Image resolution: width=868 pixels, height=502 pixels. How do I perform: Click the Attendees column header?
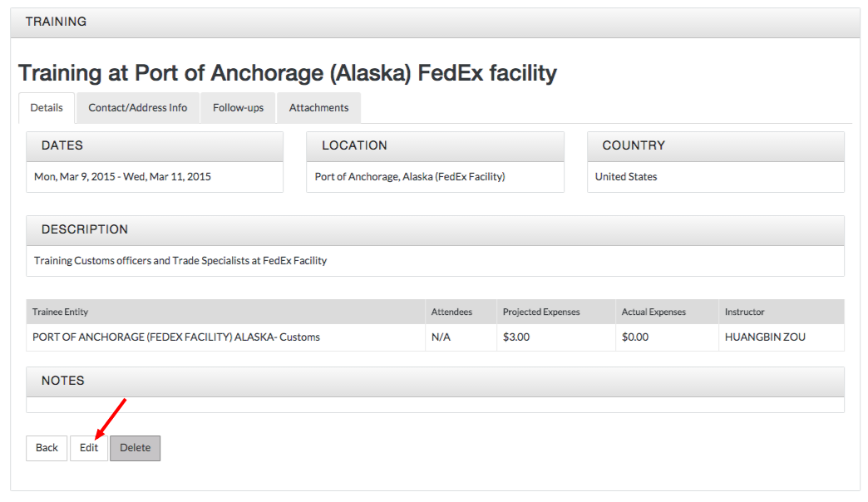451,312
